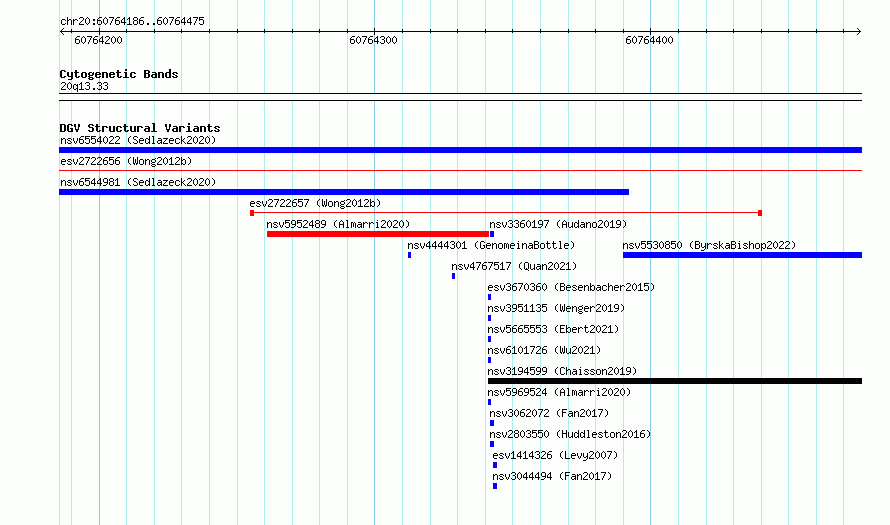
Task: Open the nsv5530850 (ByrskaBishop2022) label
Action: click(x=709, y=245)
